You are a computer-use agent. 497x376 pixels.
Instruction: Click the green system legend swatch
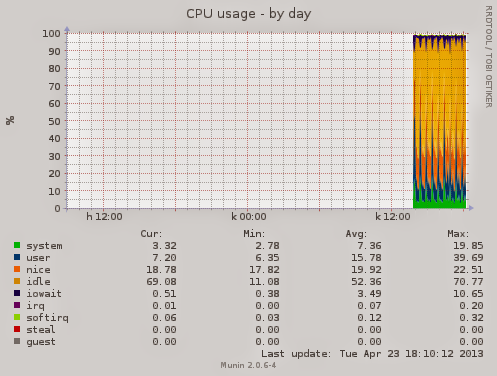point(17,245)
